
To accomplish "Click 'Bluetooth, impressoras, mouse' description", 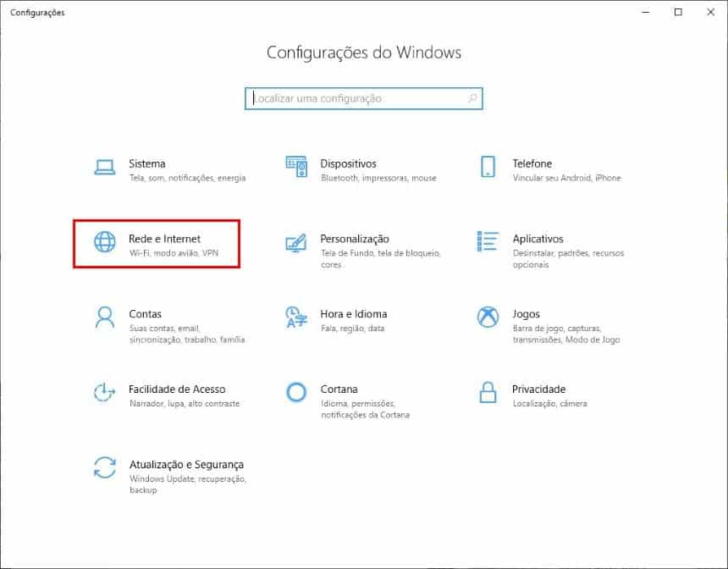I will coord(378,178).
